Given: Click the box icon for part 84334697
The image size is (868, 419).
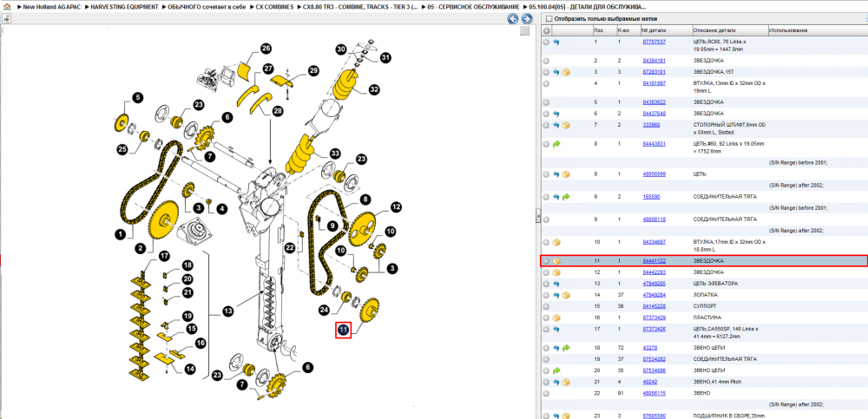Looking at the screenshot, I should pos(556,242).
